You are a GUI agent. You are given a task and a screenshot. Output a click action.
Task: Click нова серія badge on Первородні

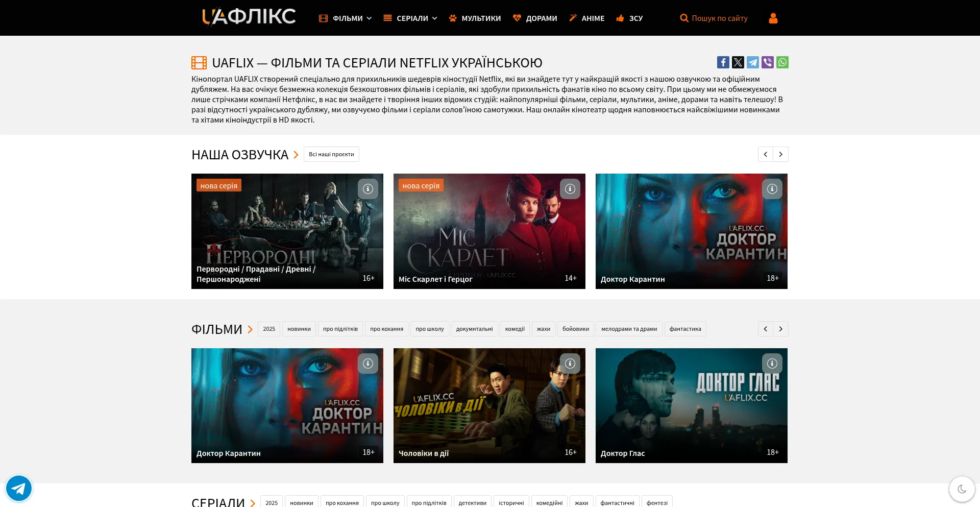coord(219,185)
